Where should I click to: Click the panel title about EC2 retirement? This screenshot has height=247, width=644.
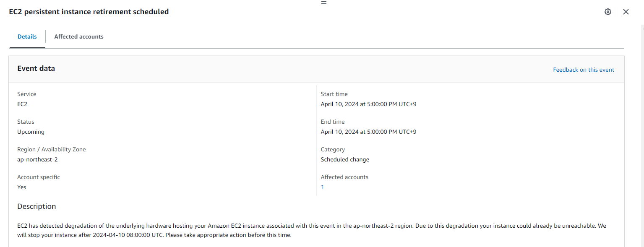pyautogui.click(x=89, y=12)
